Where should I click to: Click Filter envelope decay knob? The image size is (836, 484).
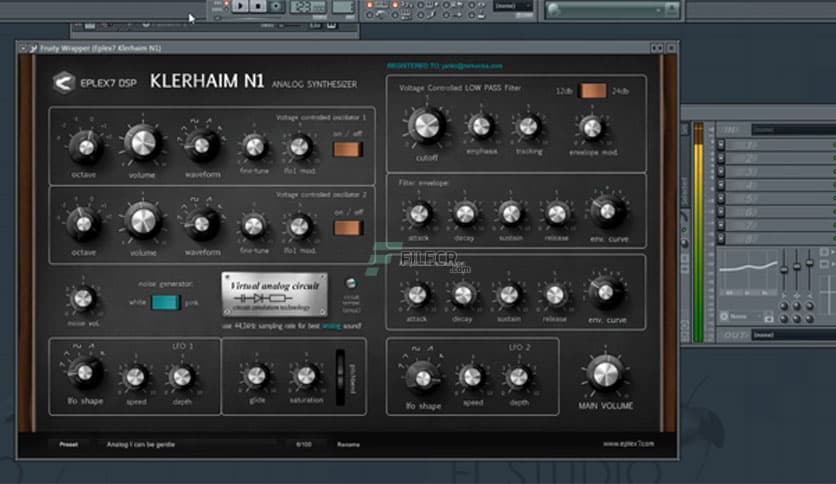[465, 214]
